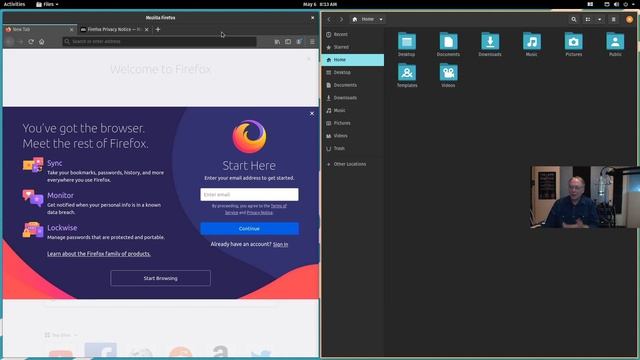Open the Documents folder icon in Files grid
Screen dimensions: 640x360
pyautogui.click(x=448, y=41)
